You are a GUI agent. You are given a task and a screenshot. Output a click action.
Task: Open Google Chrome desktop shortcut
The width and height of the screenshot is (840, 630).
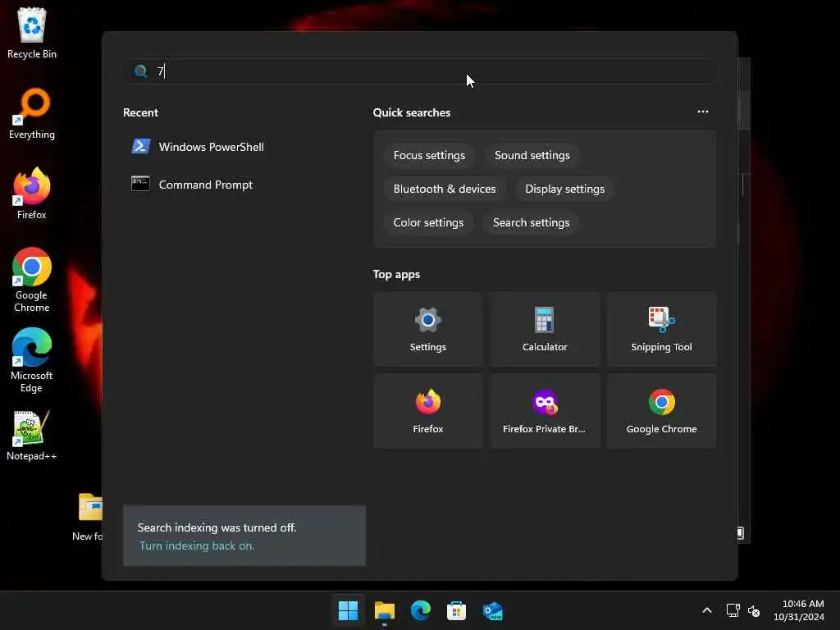[x=32, y=280]
